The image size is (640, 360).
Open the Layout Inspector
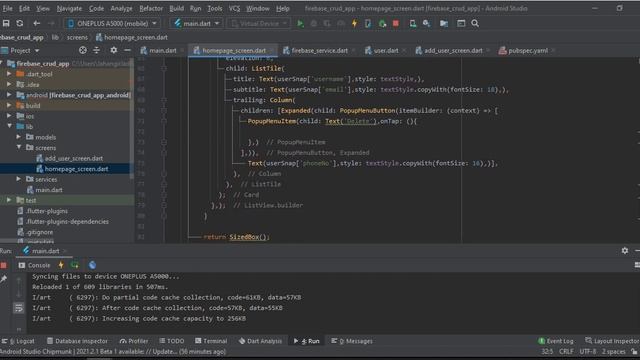[x=612, y=341]
